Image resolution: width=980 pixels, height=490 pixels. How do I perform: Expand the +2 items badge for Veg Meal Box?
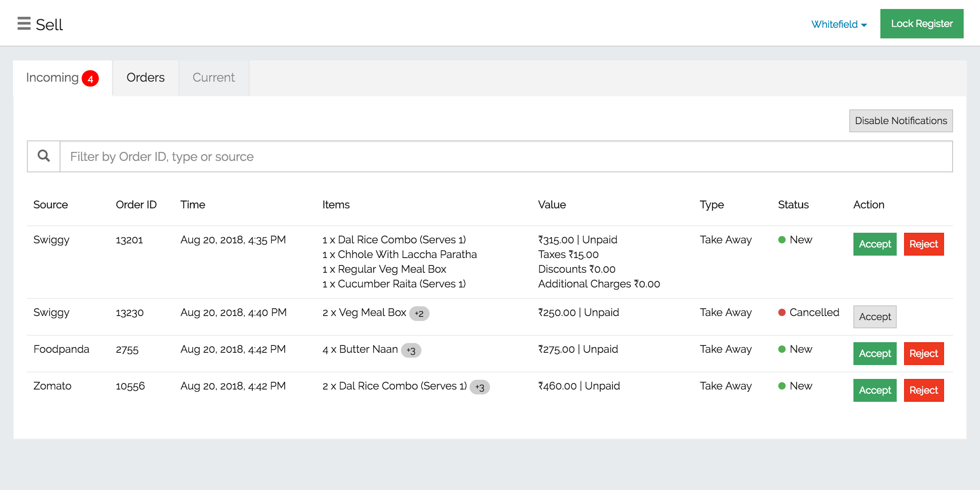pyautogui.click(x=419, y=314)
